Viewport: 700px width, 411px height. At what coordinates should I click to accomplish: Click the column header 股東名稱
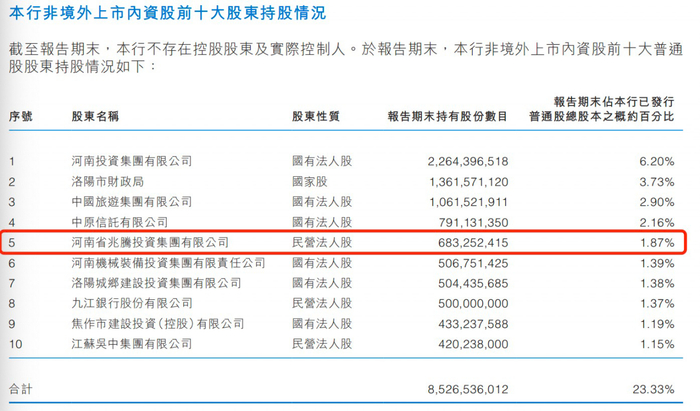coord(95,116)
